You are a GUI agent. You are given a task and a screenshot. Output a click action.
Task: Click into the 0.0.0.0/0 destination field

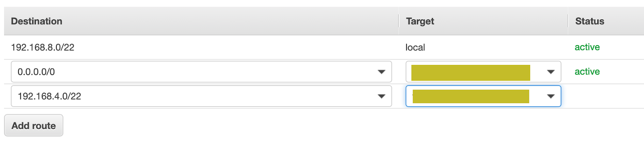(x=201, y=72)
